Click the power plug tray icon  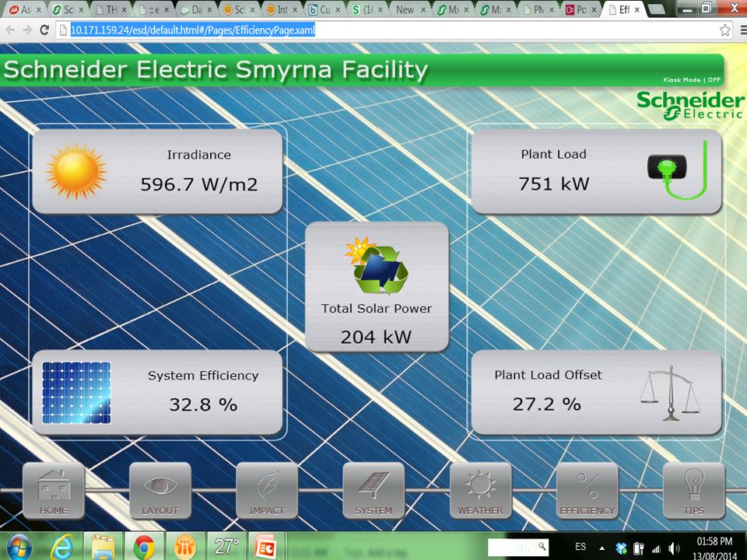639,548
